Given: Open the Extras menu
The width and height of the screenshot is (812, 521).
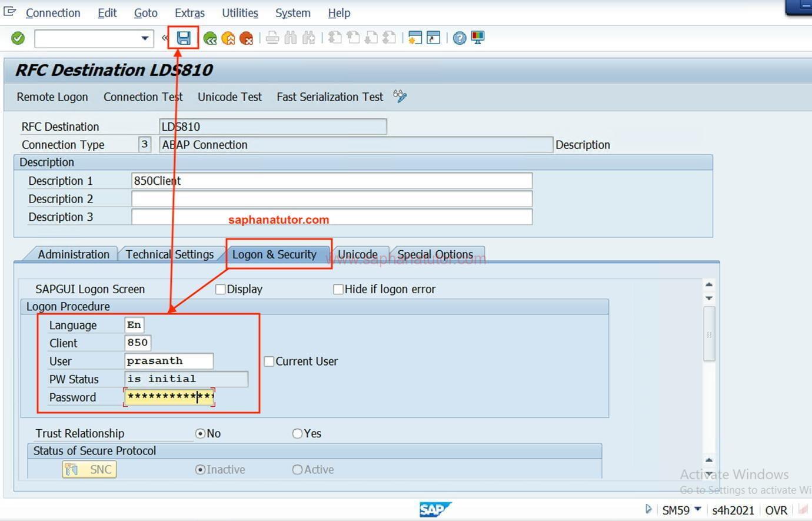Looking at the screenshot, I should click(189, 12).
